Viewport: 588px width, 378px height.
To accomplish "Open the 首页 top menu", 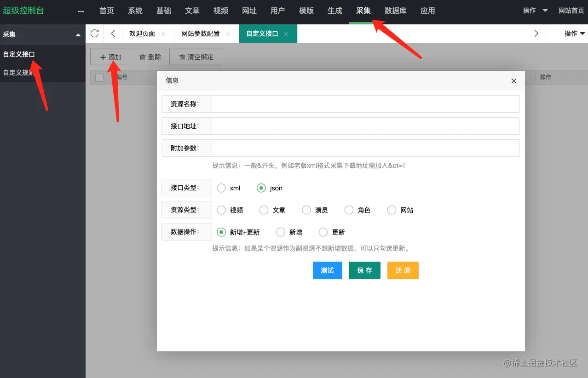I will tap(107, 11).
